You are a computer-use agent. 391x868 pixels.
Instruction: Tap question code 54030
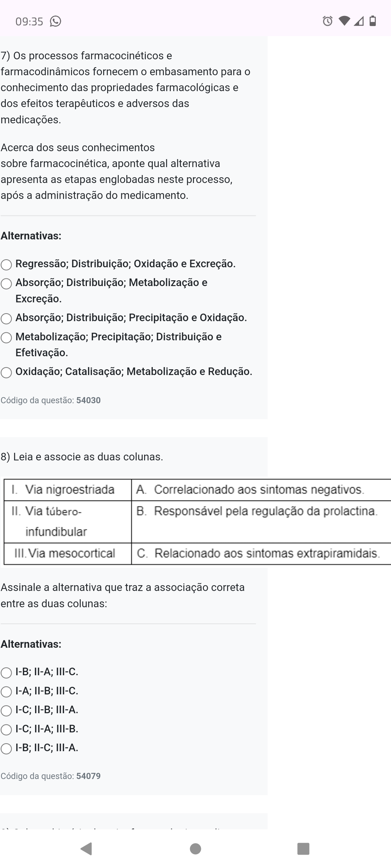click(x=88, y=400)
